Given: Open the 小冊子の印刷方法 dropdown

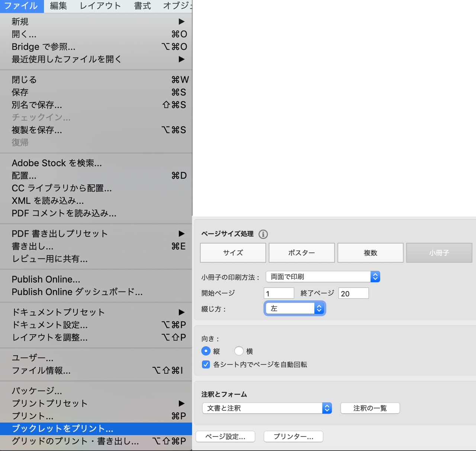Looking at the screenshot, I should coord(323,277).
